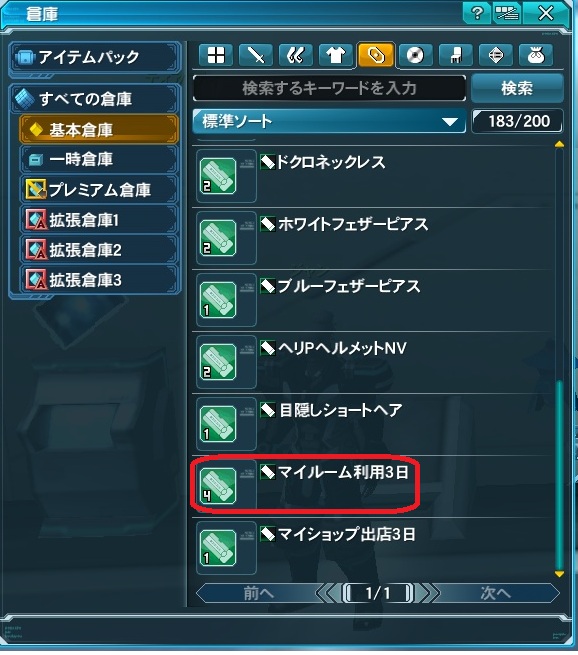Select the weapons sword filter icon
Image resolution: width=578 pixels, height=655 pixels.
point(256,55)
